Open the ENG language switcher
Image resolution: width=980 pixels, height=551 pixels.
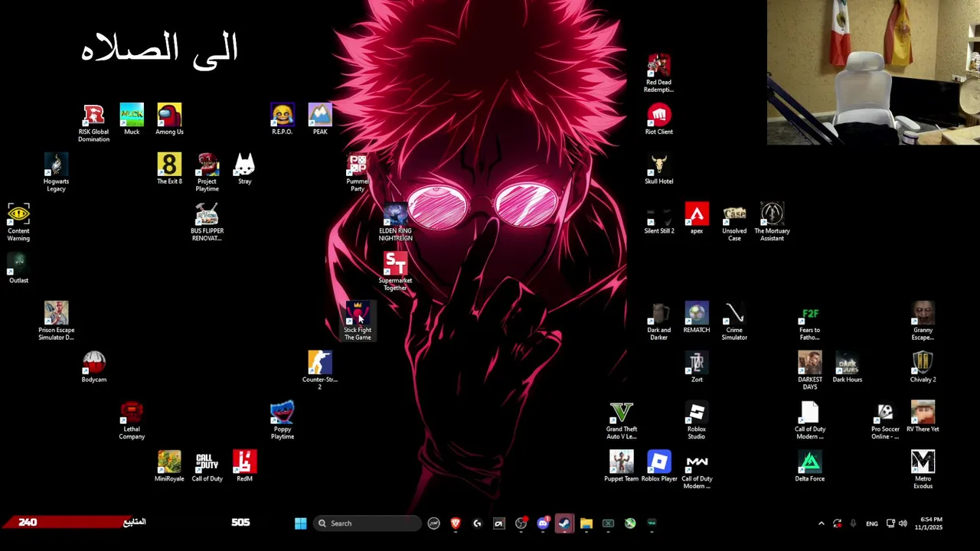click(x=872, y=523)
